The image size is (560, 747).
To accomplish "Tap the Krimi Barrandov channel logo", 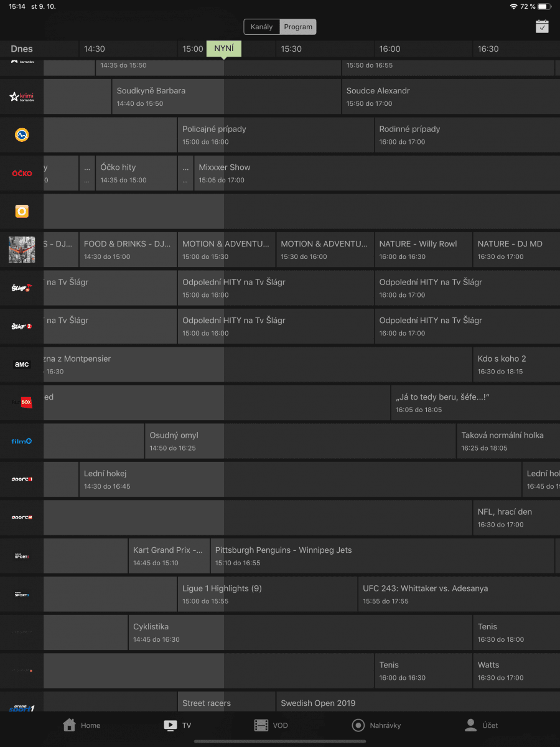I will pyautogui.click(x=22, y=96).
